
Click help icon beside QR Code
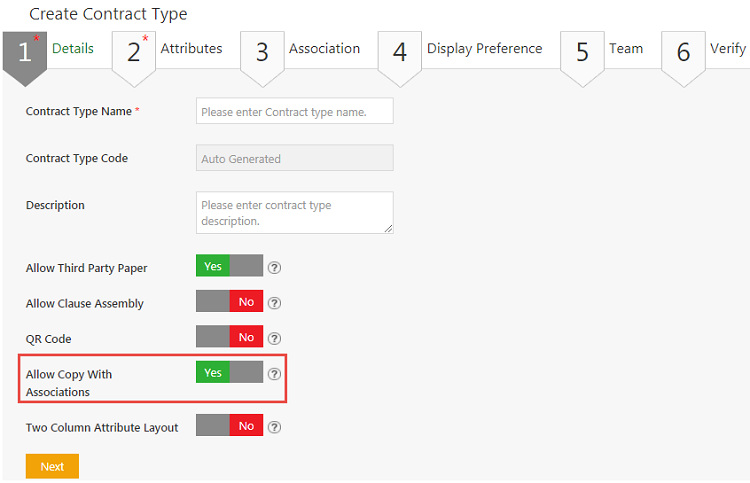pos(275,338)
